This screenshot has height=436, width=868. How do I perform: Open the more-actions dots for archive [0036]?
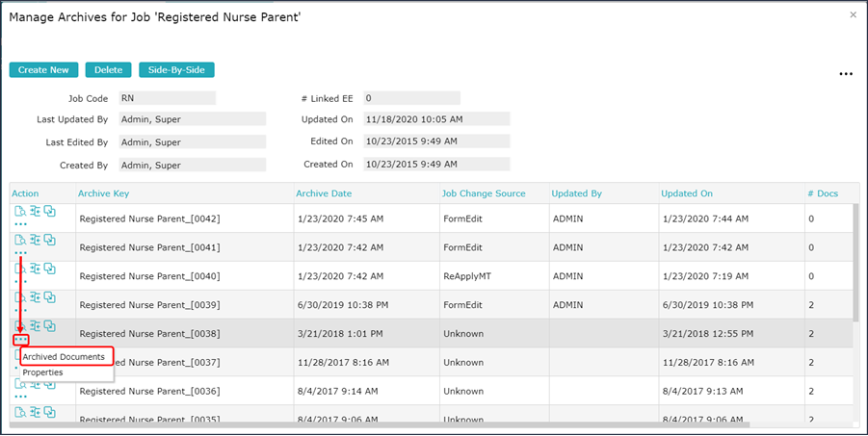pos(20,397)
